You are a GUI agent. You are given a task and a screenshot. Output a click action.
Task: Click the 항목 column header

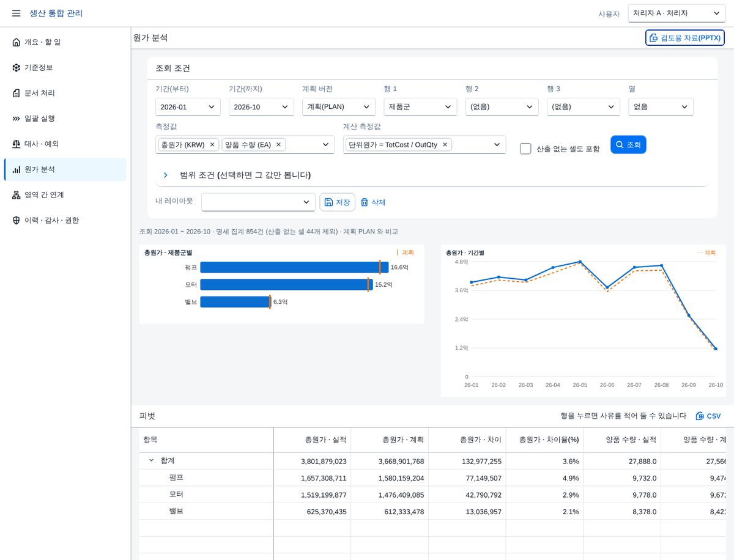[206, 440]
